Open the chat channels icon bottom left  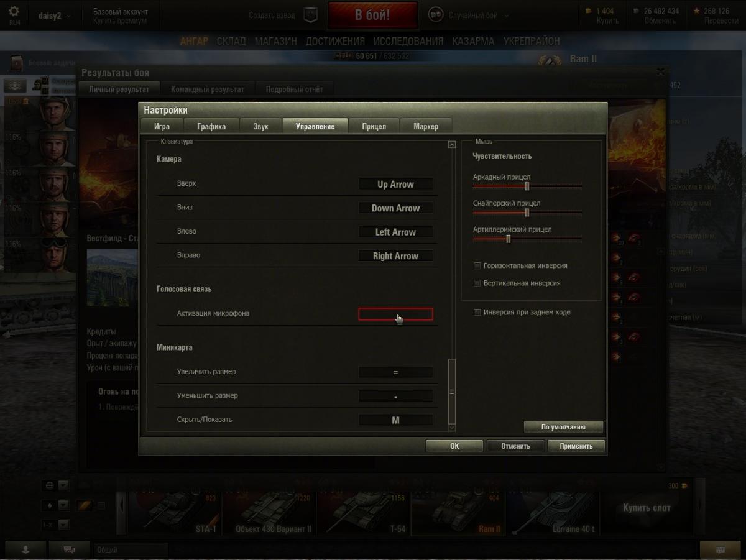[70, 549]
